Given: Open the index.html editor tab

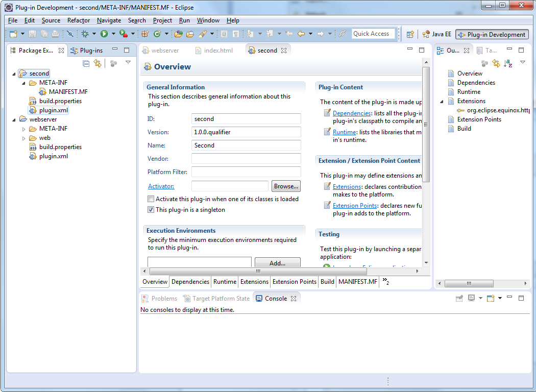Looking at the screenshot, I should [214, 50].
